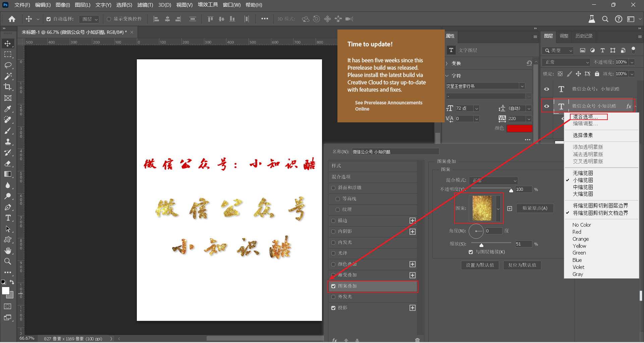Choose 选择像素 from context menu
This screenshot has height=343, width=644.
[583, 135]
